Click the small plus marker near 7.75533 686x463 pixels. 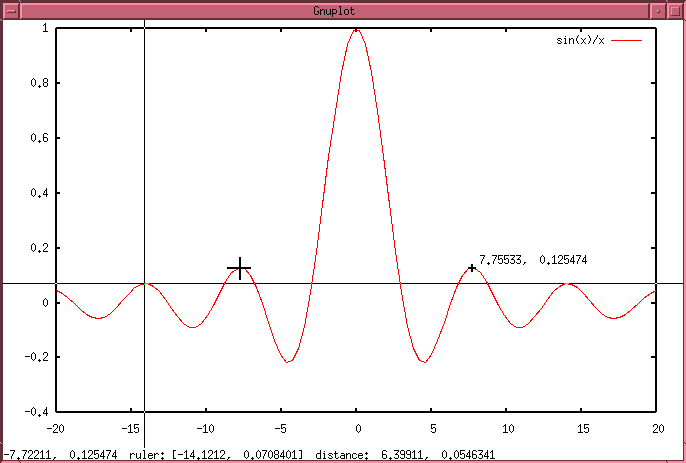click(x=472, y=268)
